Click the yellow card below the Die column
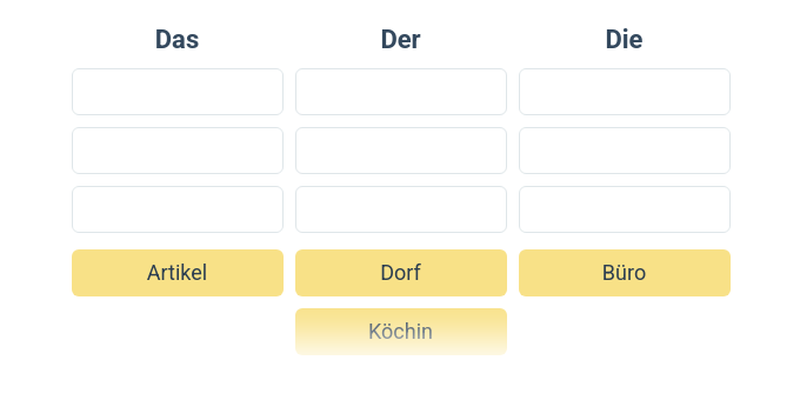Screen dimensions: 800x400 (x=624, y=273)
